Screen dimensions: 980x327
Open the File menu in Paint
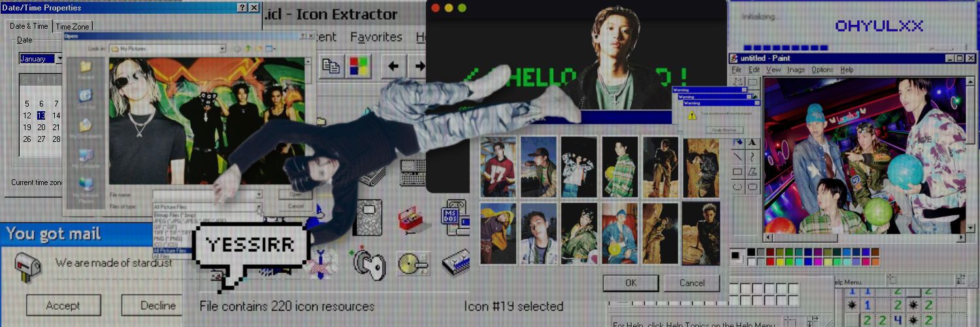point(736,69)
